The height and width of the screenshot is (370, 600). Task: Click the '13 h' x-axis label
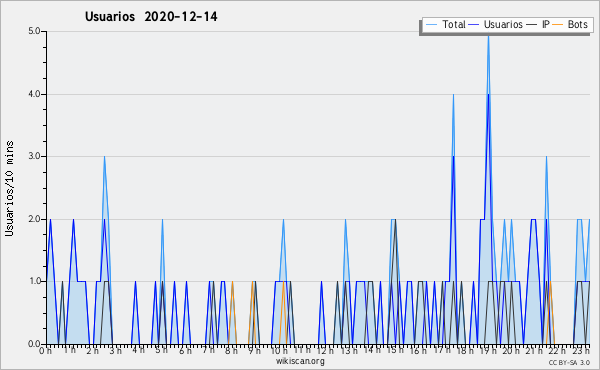(x=349, y=351)
